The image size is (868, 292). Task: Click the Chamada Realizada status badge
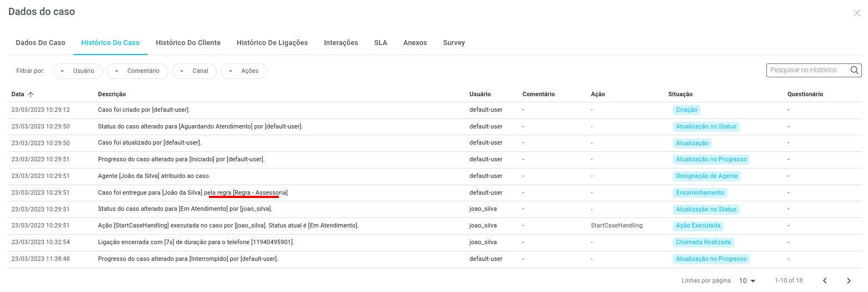pyautogui.click(x=703, y=242)
